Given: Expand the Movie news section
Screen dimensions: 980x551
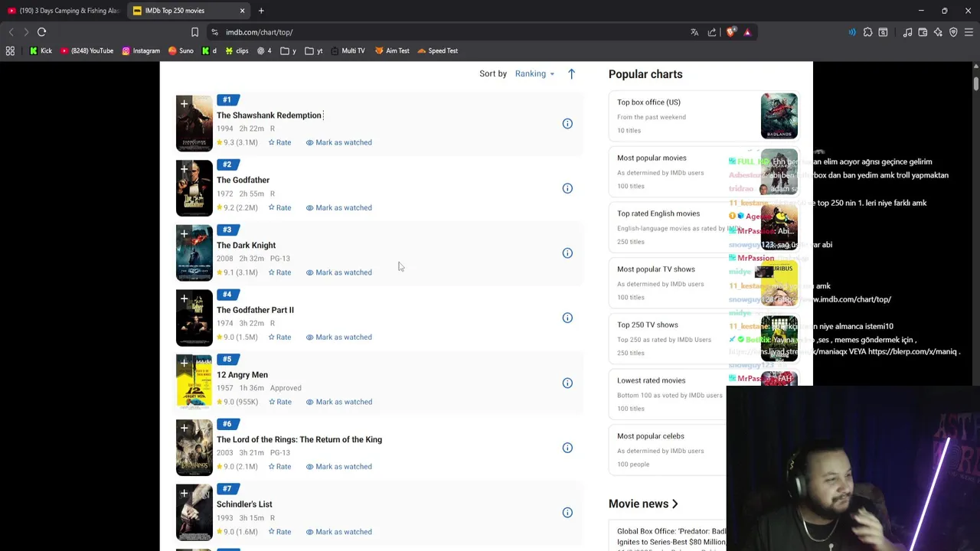Looking at the screenshot, I should pos(643,504).
